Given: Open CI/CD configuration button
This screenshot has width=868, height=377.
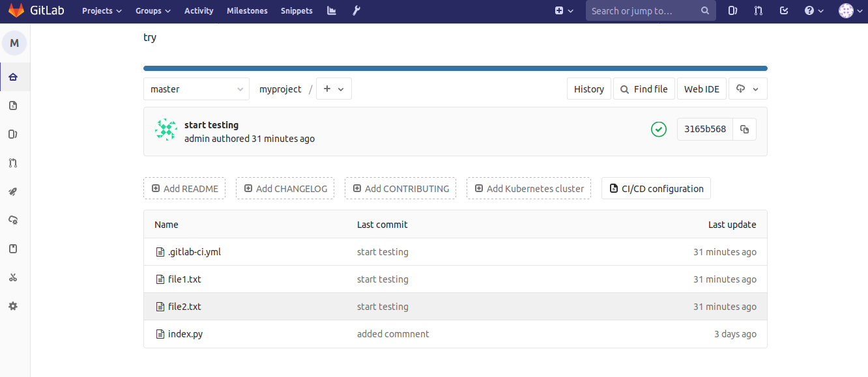Looking at the screenshot, I should pos(656,188).
